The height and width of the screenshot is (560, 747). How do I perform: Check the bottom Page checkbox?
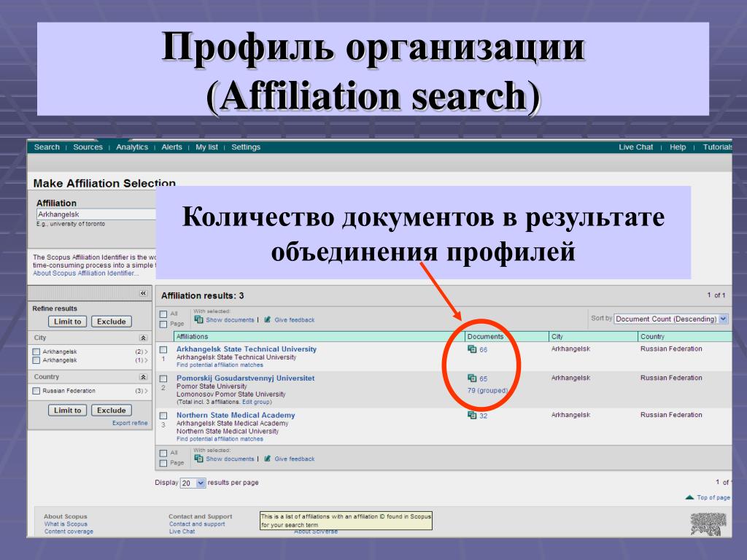click(x=163, y=463)
